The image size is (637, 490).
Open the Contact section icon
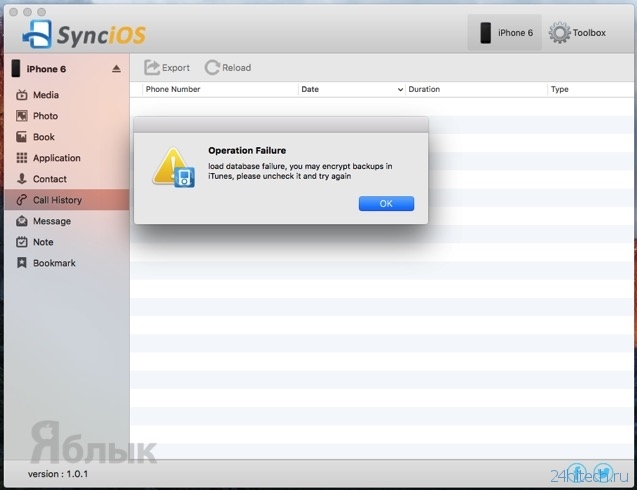click(x=22, y=179)
